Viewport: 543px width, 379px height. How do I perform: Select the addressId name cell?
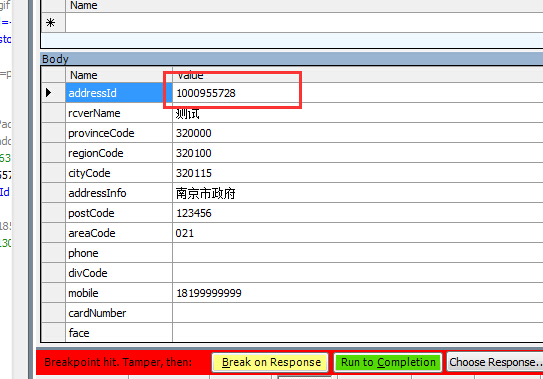(119, 93)
